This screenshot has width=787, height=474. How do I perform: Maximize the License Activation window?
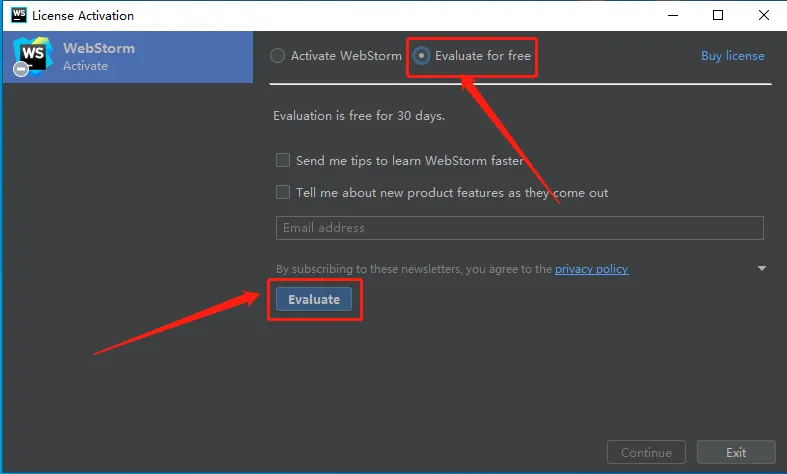[718, 16]
